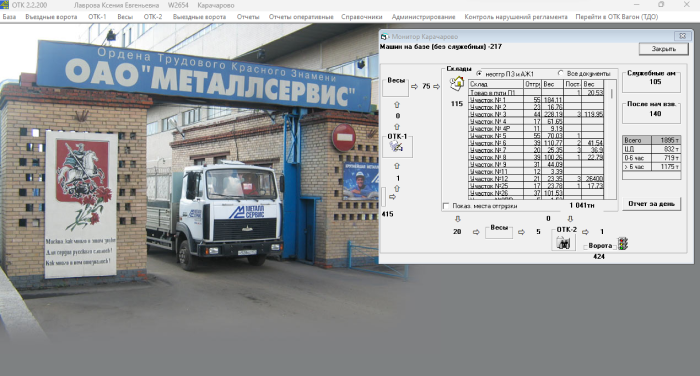Click the Ворота traffic light icon
The image size is (700, 376).
click(x=623, y=243)
